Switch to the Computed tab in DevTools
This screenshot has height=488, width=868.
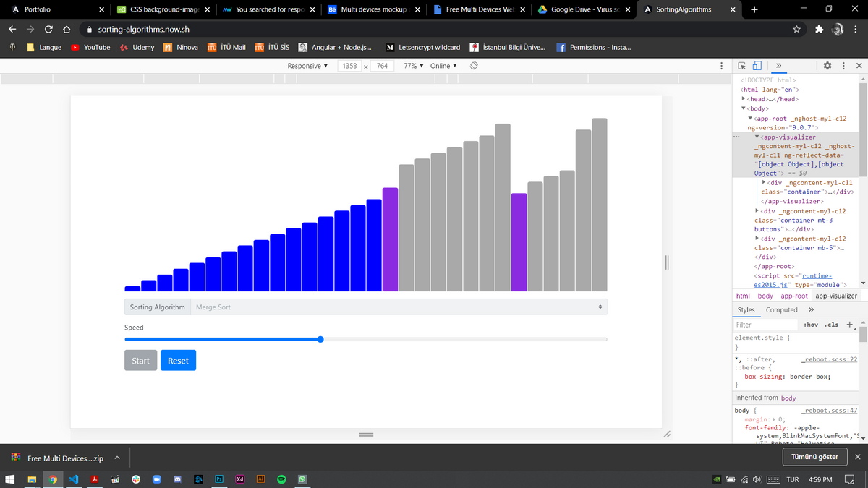[x=781, y=309]
